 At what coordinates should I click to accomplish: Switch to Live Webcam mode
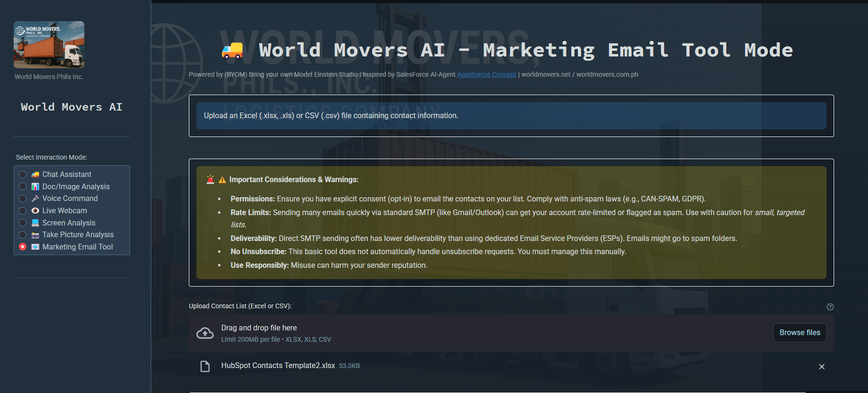(23, 211)
